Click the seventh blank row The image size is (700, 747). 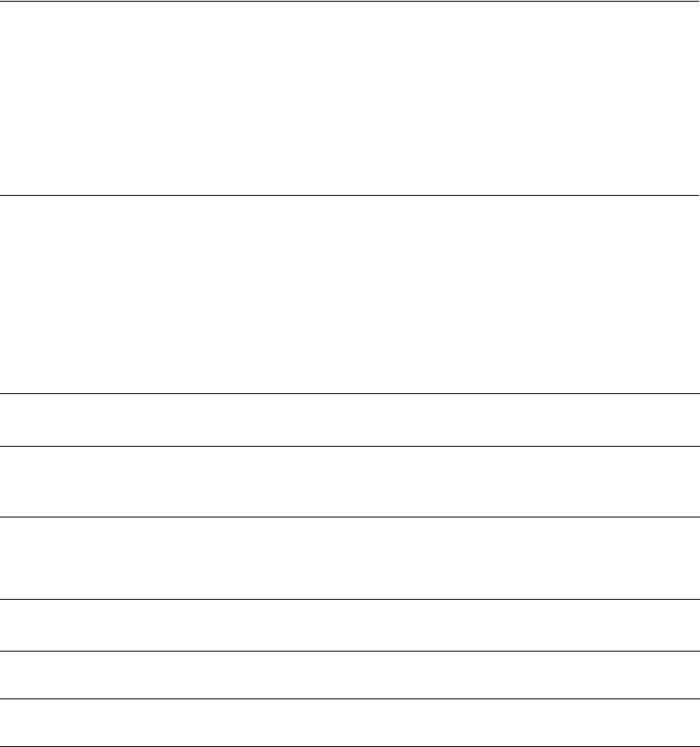click(350, 675)
